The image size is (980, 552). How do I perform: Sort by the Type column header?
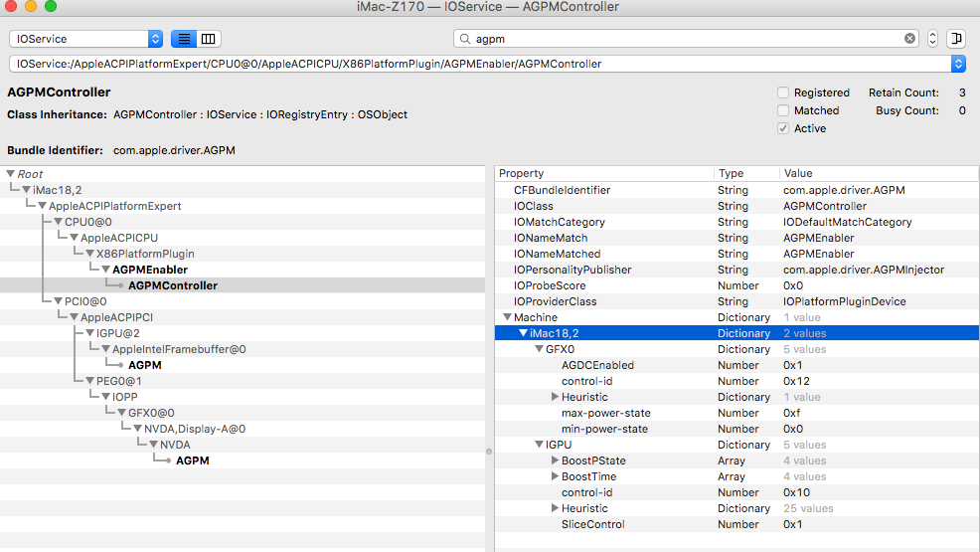click(x=746, y=173)
